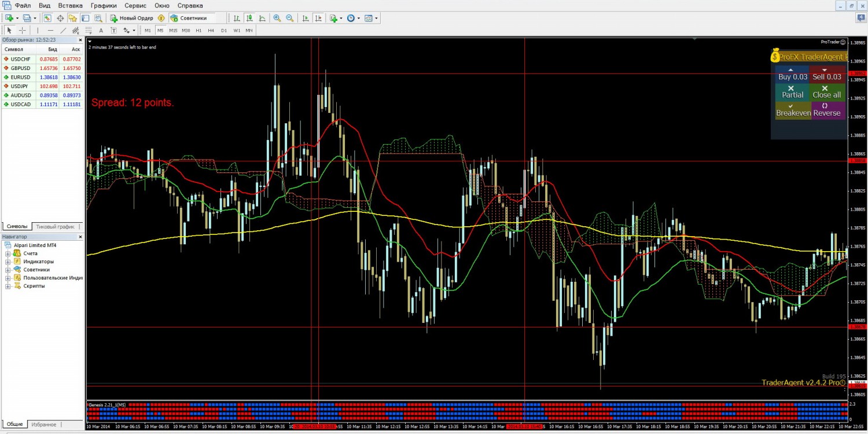Screen dimensions: 868x434
Task: Toggle the Navigator star-folder icon
Action: tap(72, 18)
